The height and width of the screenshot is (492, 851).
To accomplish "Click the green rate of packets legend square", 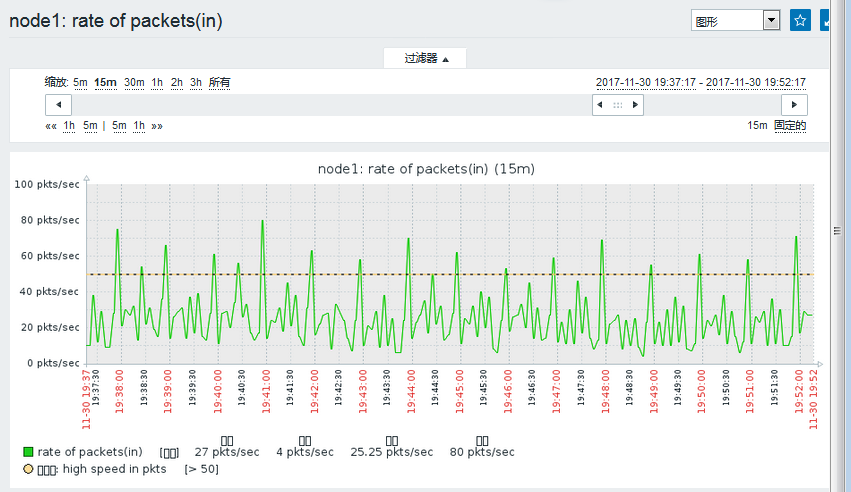I will [x=28, y=452].
